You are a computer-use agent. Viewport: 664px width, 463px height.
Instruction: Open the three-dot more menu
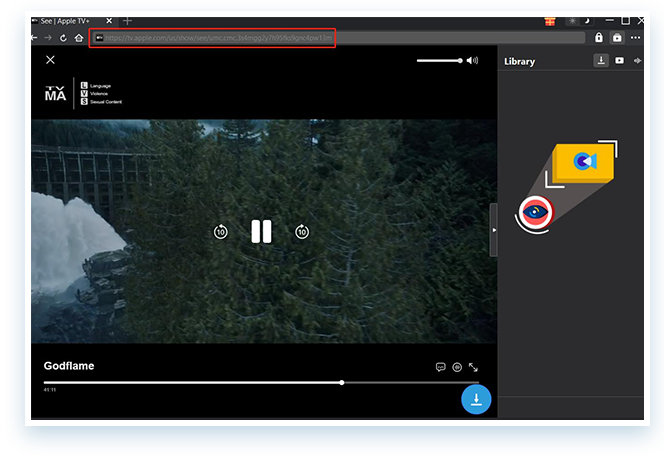coord(635,38)
